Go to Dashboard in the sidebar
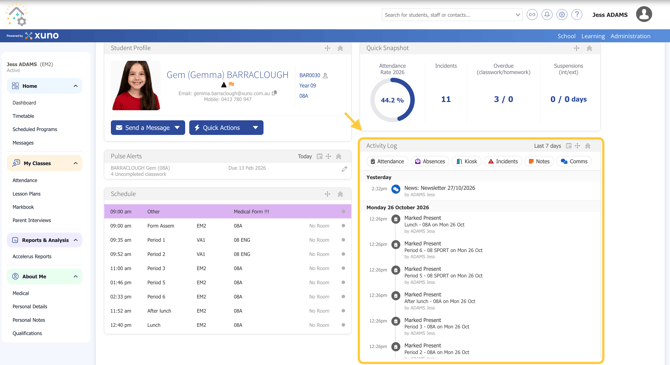This screenshot has height=365, width=670. (x=24, y=103)
